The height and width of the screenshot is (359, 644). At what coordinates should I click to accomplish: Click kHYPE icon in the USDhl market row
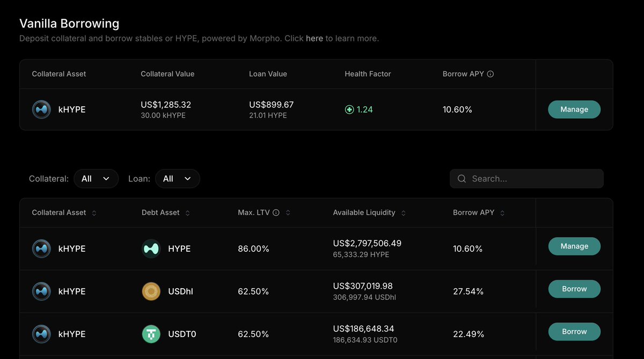click(41, 291)
